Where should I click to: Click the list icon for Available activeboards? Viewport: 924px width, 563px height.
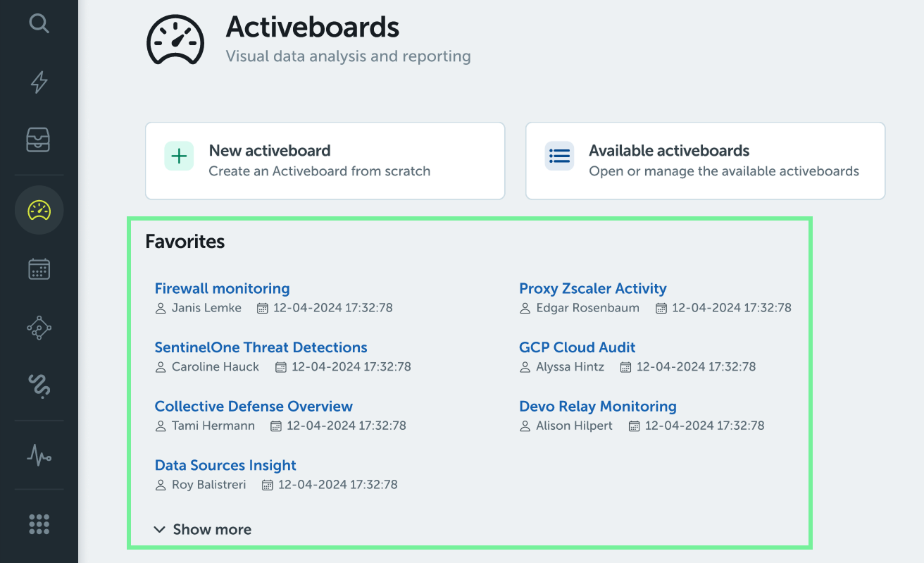(559, 156)
